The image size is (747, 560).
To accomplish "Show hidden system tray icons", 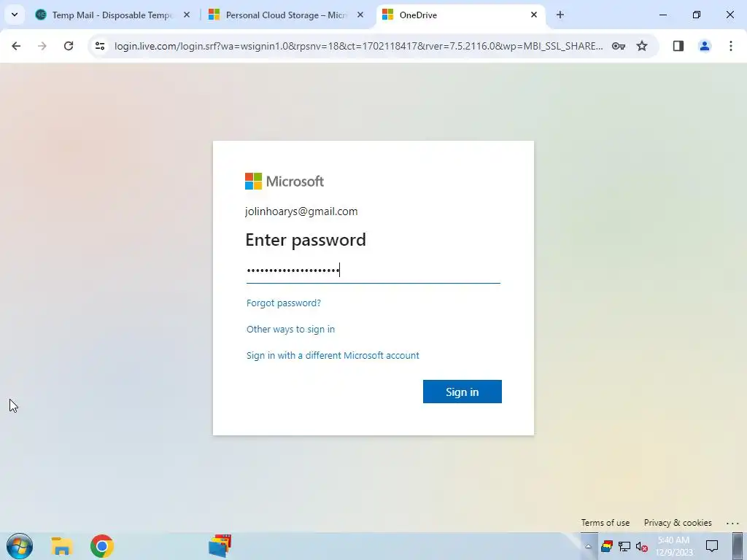I will [x=589, y=546].
